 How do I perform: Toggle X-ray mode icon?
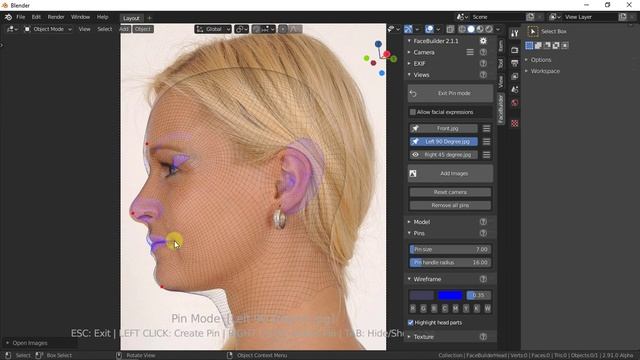(450, 29)
